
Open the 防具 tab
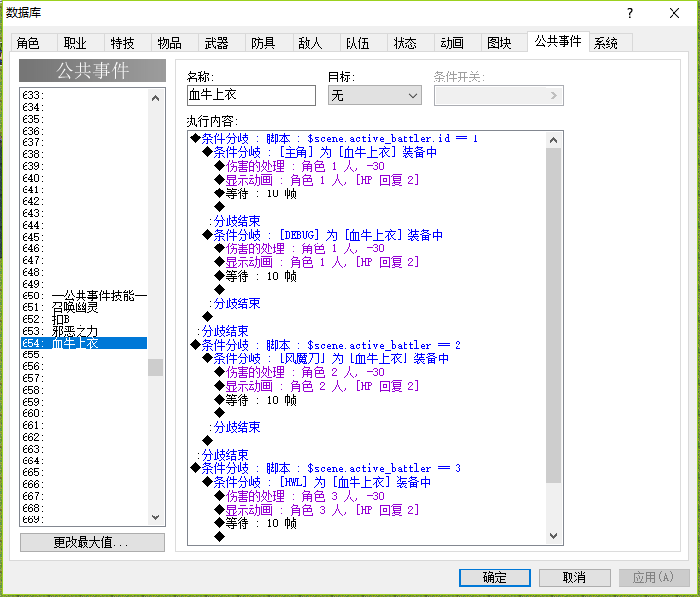(x=269, y=43)
